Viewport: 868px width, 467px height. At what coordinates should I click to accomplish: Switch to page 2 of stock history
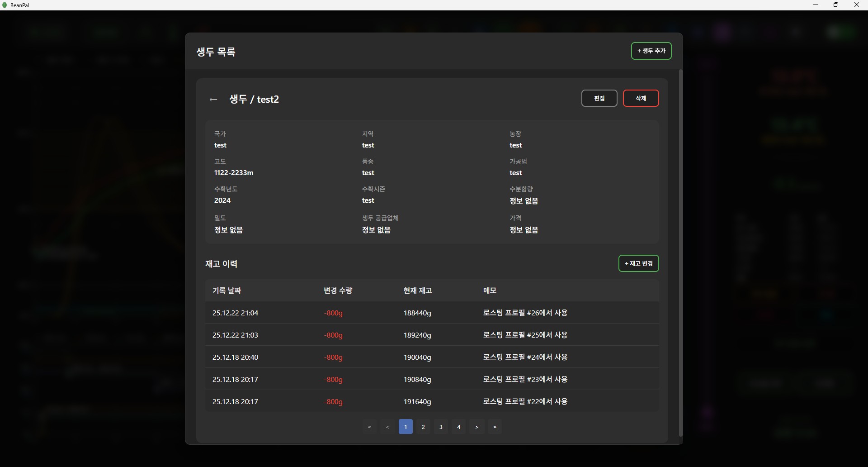pos(423,427)
